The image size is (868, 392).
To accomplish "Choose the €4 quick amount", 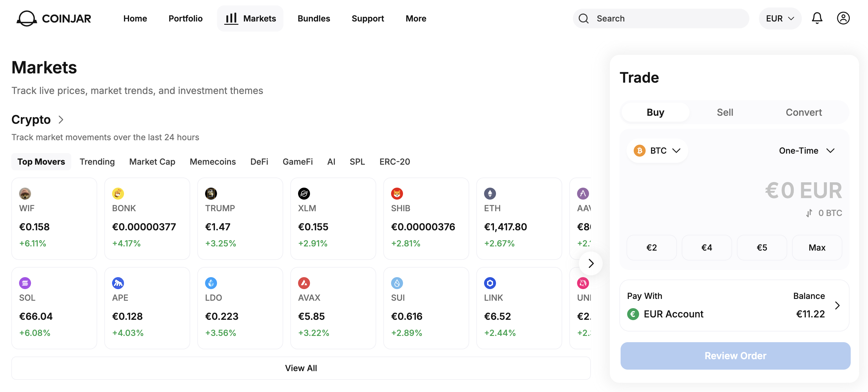I will point(707,248).
